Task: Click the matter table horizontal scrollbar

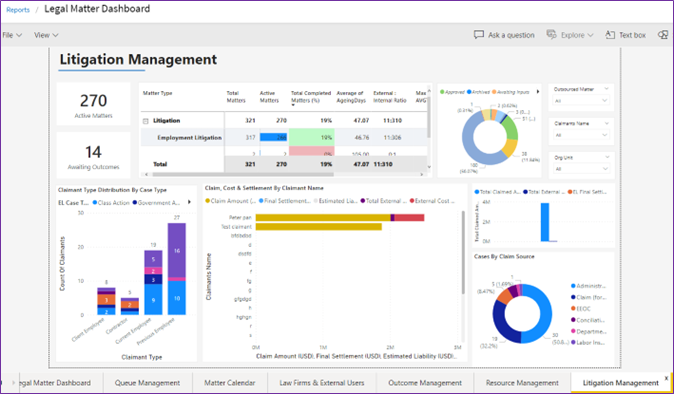Action: pos(243,174)
